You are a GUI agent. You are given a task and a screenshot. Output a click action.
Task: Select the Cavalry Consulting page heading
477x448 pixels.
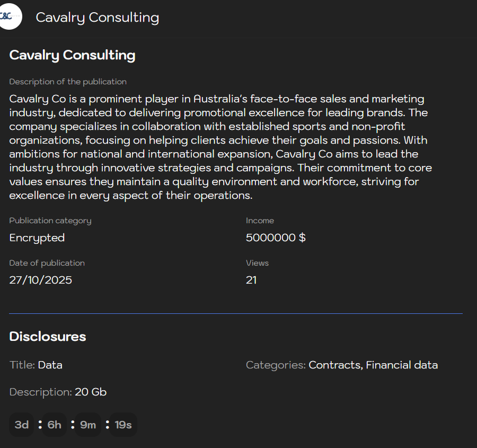click(72, 55)
